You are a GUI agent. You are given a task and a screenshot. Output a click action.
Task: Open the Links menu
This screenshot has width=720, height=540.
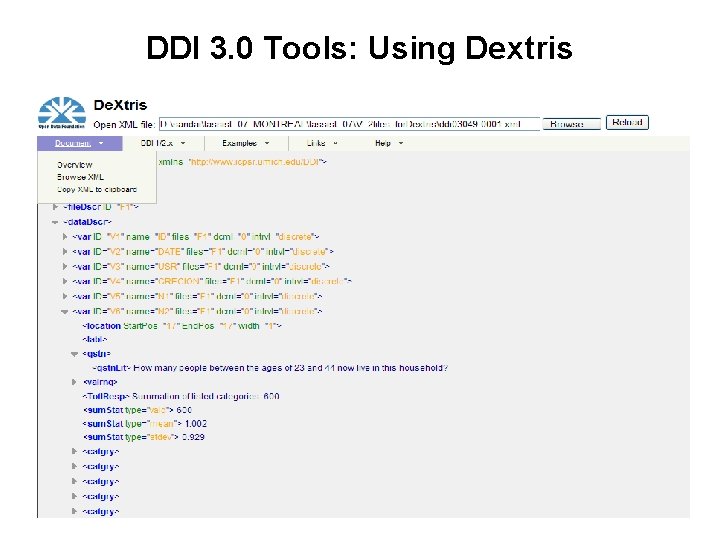point(322,143)
